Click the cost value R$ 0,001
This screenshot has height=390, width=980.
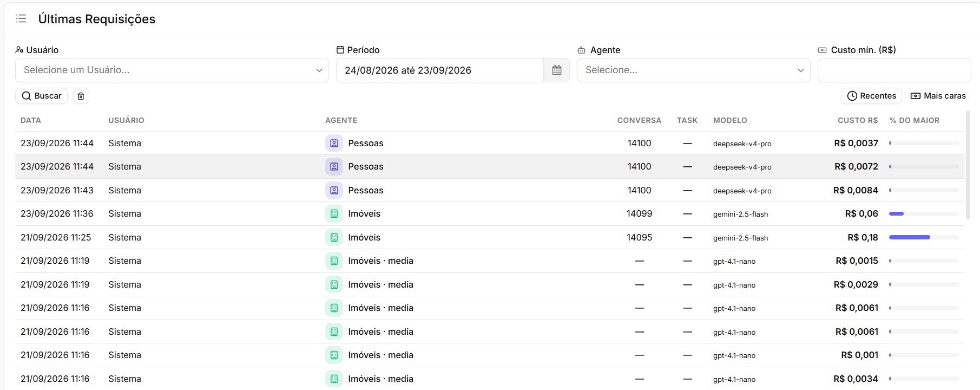click(x=860, y=355)
